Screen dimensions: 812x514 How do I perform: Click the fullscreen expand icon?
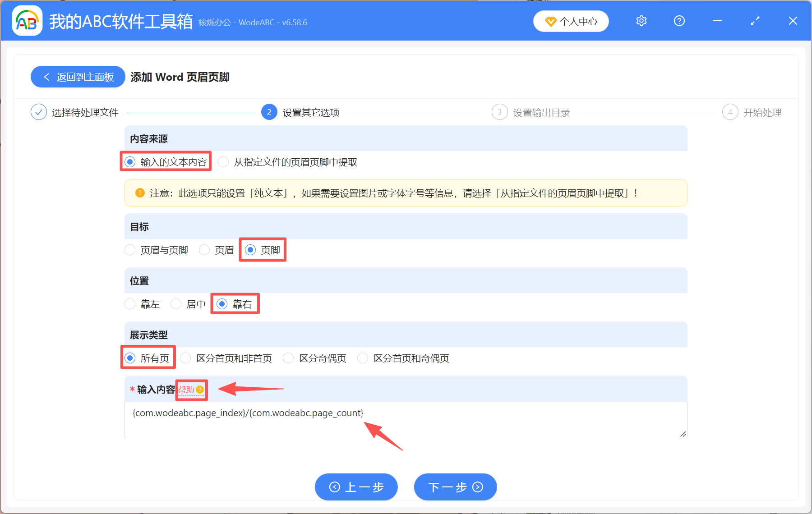click(755, 21)
